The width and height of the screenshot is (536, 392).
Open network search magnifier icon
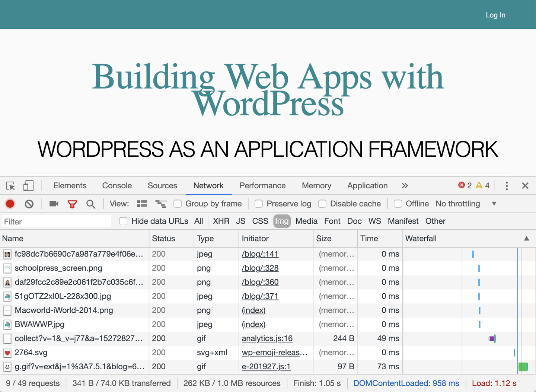[91, 204]
